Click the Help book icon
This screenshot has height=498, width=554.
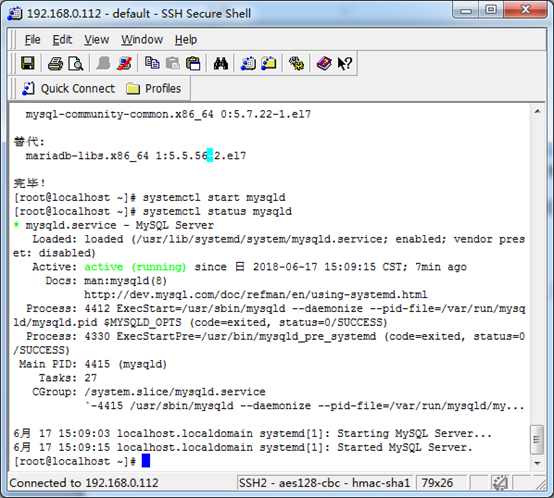click(x=324, y=64)
